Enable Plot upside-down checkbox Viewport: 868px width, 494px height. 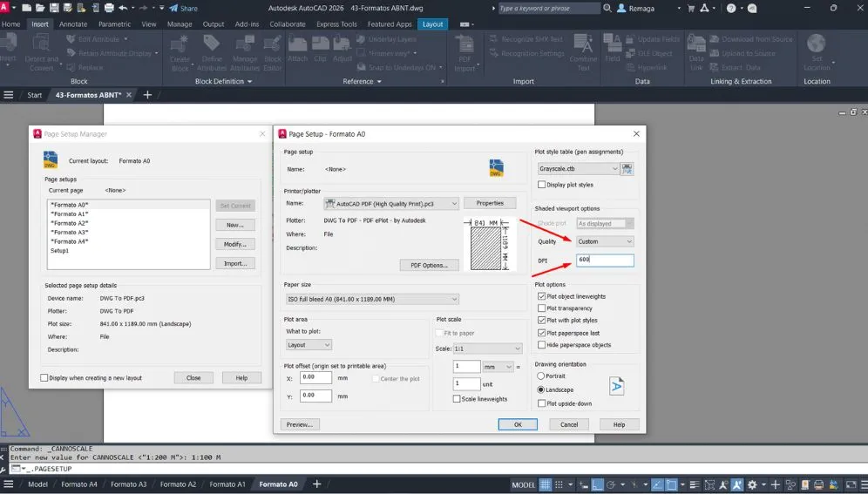point(541,404)
